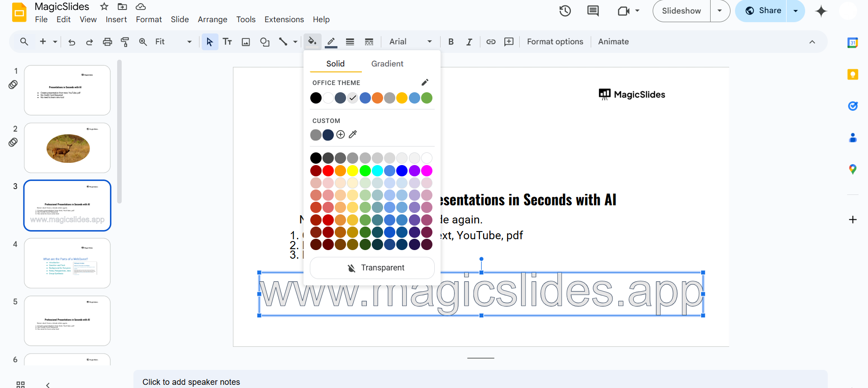
Task: Select the slide 2 deer thumbnail
Action: click(x=67, y=148)
